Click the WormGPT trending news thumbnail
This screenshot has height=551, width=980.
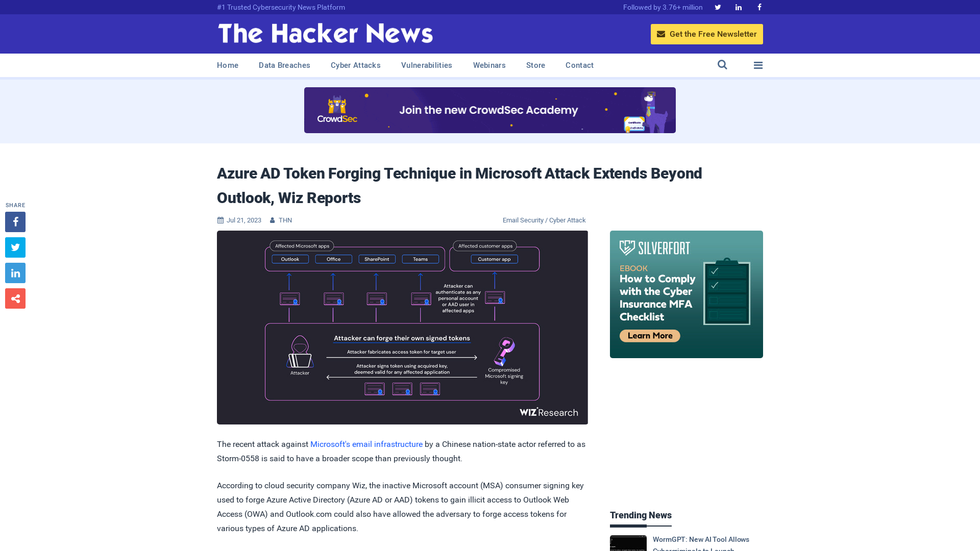[628, 543]
